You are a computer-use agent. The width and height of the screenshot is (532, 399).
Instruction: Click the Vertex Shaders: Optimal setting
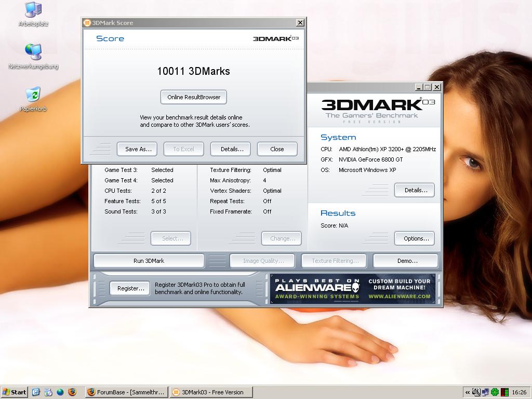coord(246,191)
